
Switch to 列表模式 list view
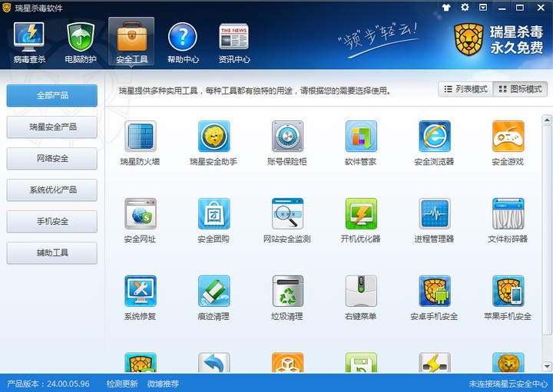click(465, 89)
